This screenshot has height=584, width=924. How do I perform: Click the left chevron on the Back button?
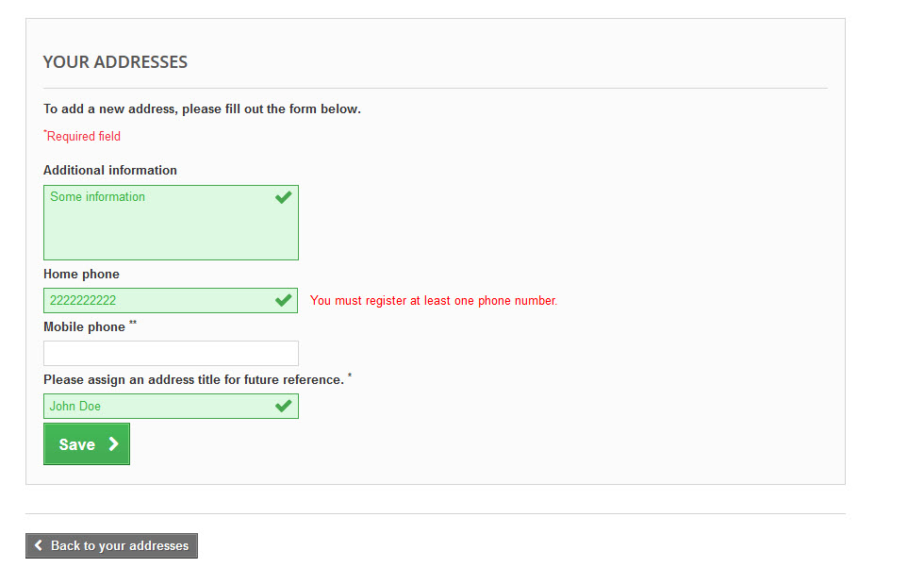pyautogui.click(x=39, y=545)
